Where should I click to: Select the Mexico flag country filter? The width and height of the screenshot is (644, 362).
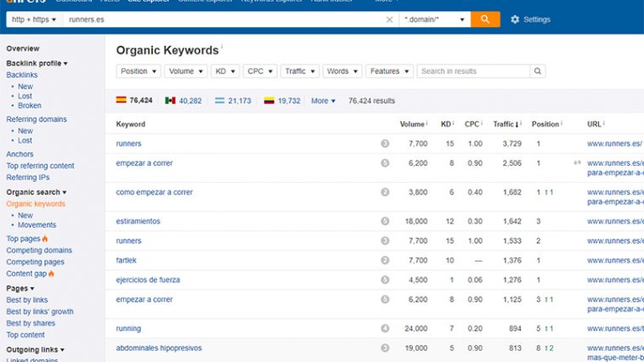click(x=184, y=100)
